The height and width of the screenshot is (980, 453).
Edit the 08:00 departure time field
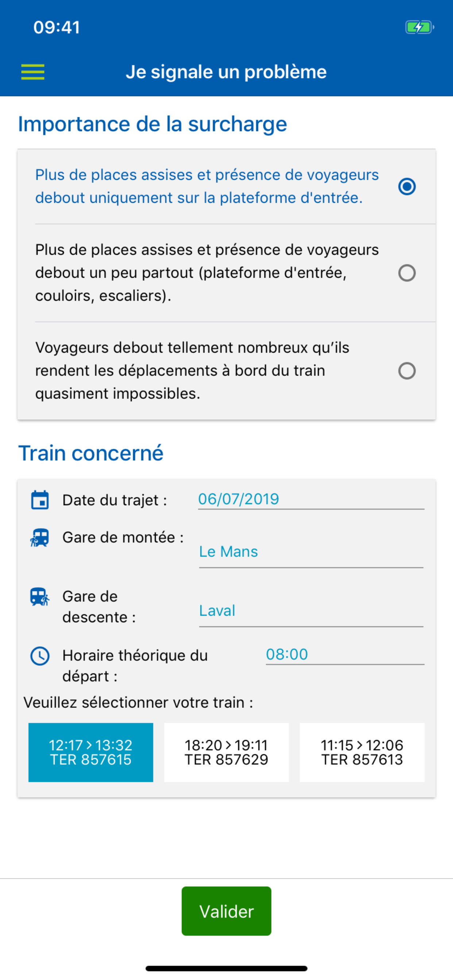click(345, 654)
